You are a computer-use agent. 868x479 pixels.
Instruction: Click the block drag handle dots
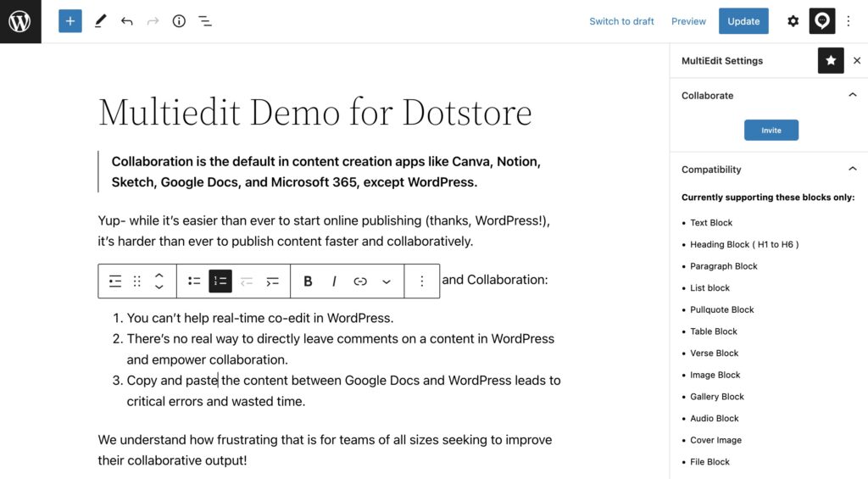pos(136,281)
